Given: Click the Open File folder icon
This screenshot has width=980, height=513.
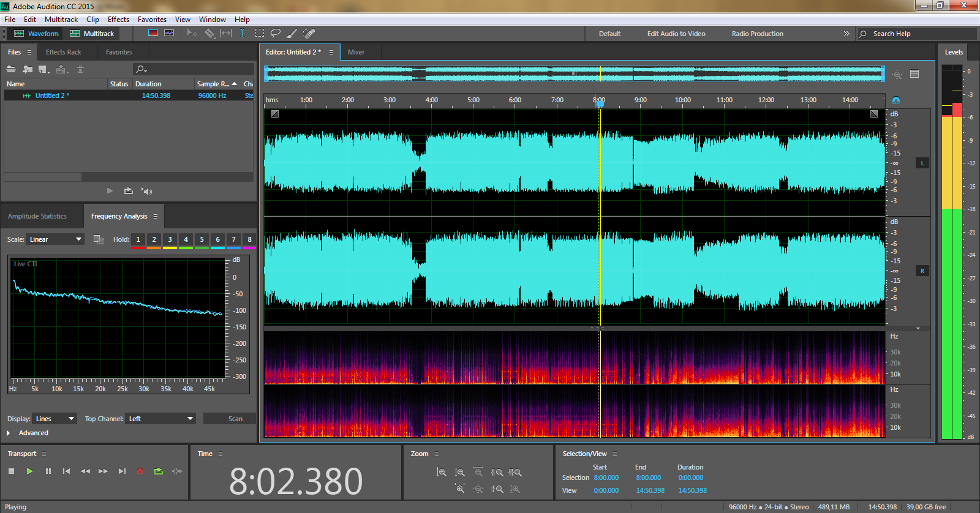Looking at the screenshot, I should [11, 69].
